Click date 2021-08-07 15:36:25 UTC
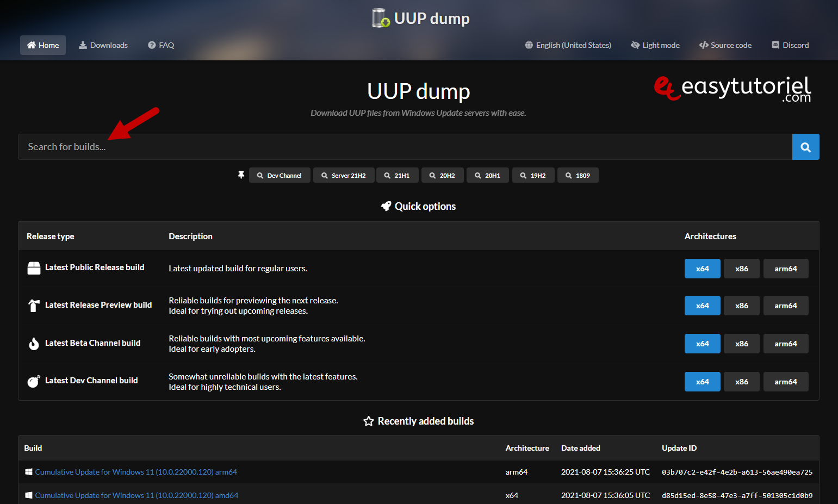Image resolution: width=838 pixels, height=504 pixels. (x=605, y=472)
